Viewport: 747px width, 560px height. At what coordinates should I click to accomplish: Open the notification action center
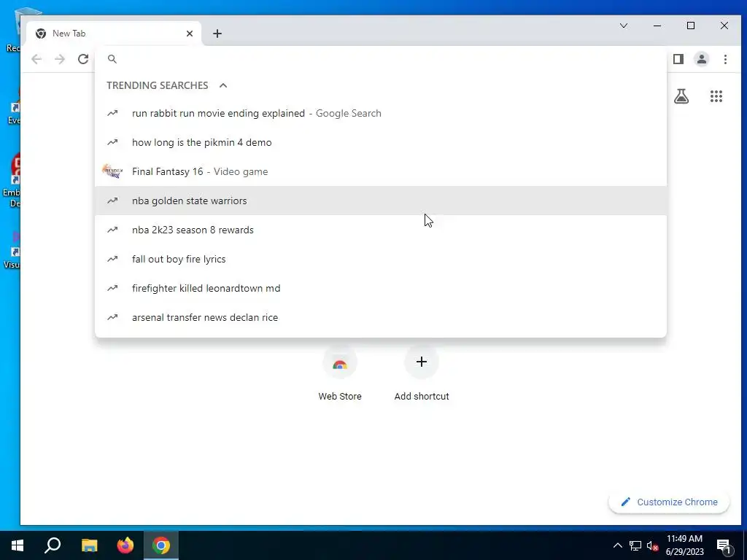click(724, 545)
